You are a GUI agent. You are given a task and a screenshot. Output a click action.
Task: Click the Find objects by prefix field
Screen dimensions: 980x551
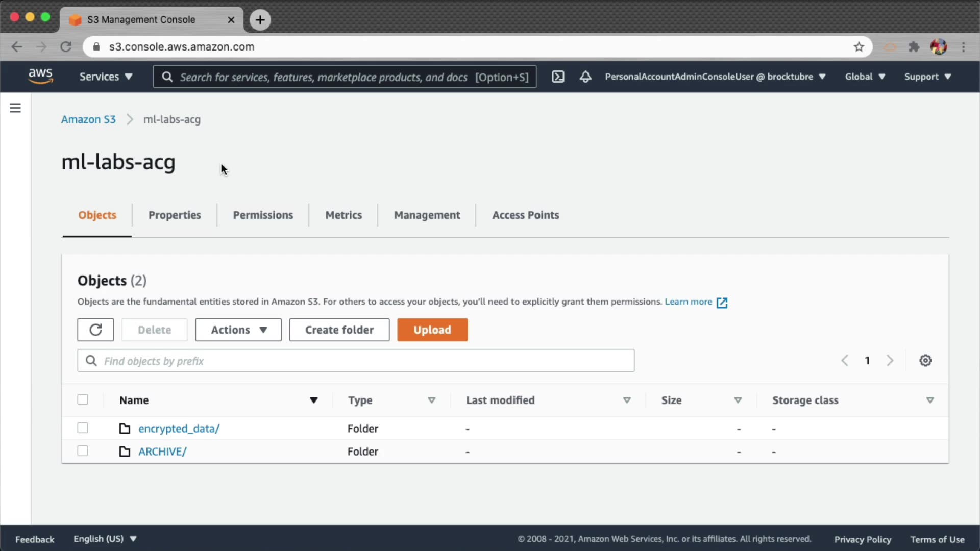tap(356, 361)
